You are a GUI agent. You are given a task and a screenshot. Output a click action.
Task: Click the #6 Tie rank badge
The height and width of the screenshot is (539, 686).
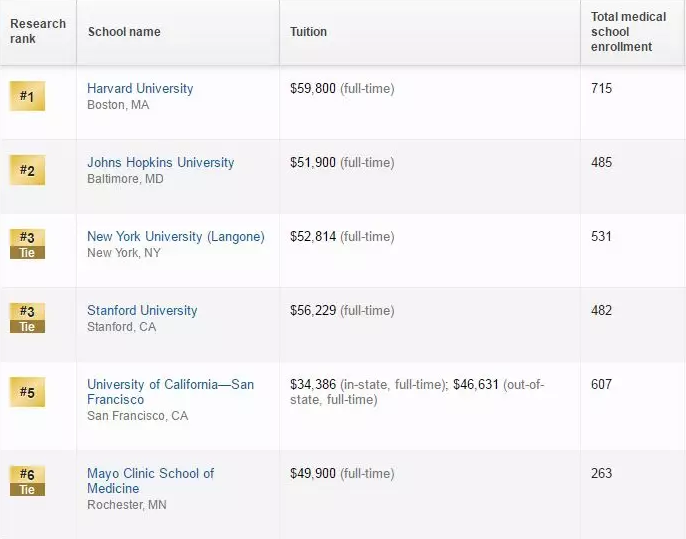point(27,481)
